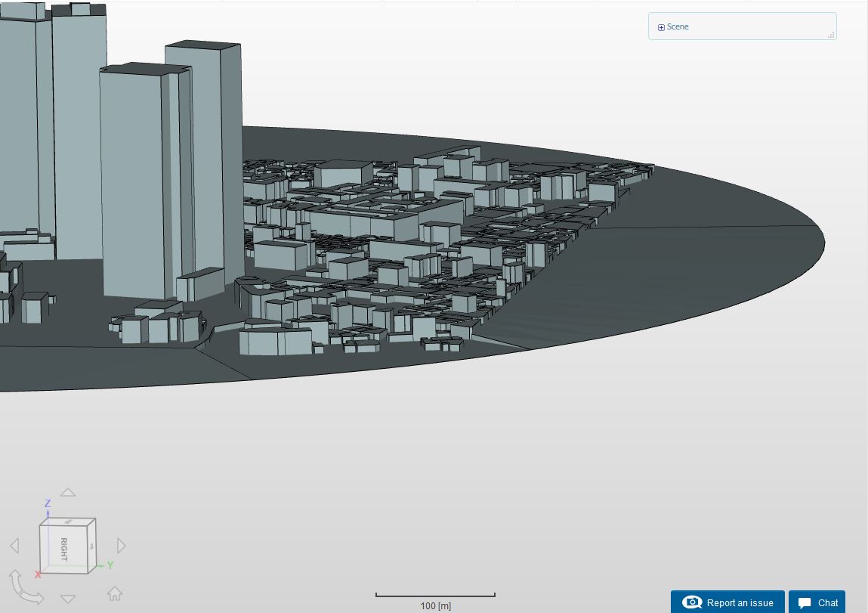
Task: Click the Scene label in the panel
Action: pos(678,27)
